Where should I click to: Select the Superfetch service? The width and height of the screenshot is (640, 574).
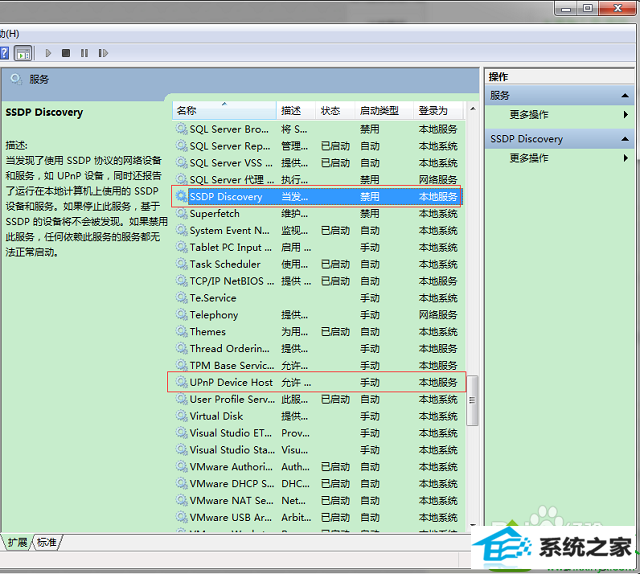[318, 214]
